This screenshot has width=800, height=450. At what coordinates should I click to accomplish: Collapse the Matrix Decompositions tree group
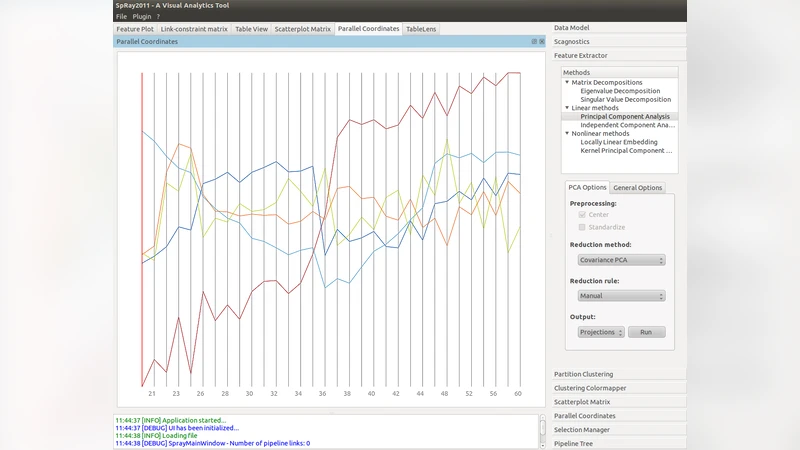coord(566,83)
